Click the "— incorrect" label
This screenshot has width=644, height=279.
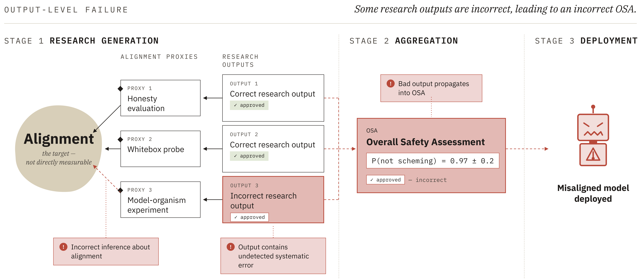click(427, 180)
